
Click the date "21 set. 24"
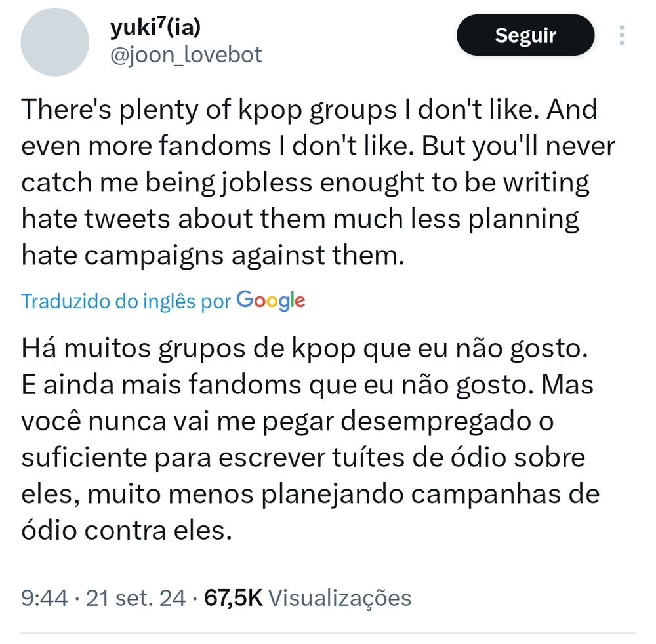[x=136, y=597]
